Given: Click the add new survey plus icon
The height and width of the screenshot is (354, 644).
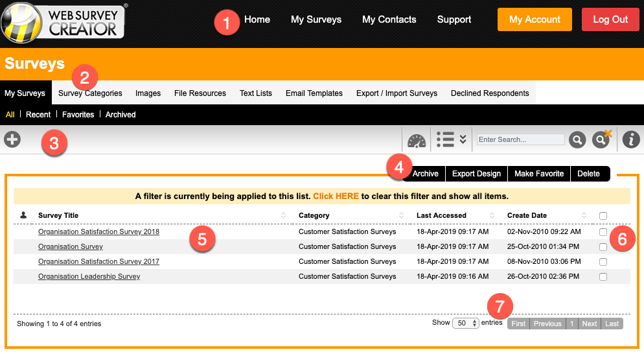Looking at the screenshot, I should pyautogui.click(x=12, y=139).
